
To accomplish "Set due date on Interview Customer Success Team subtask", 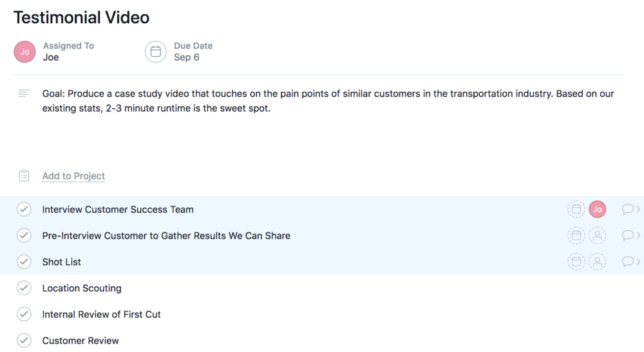I will click(x=576, y=210).
